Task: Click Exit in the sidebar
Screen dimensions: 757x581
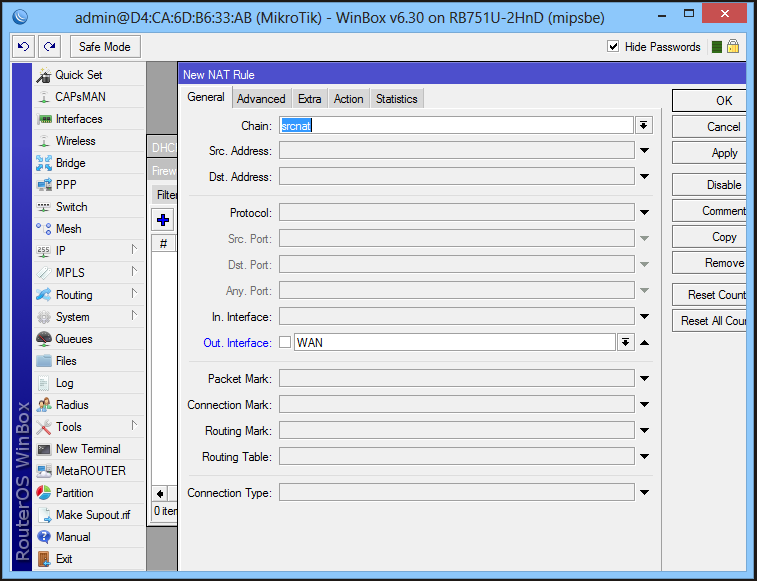Action: click(89, 559)
